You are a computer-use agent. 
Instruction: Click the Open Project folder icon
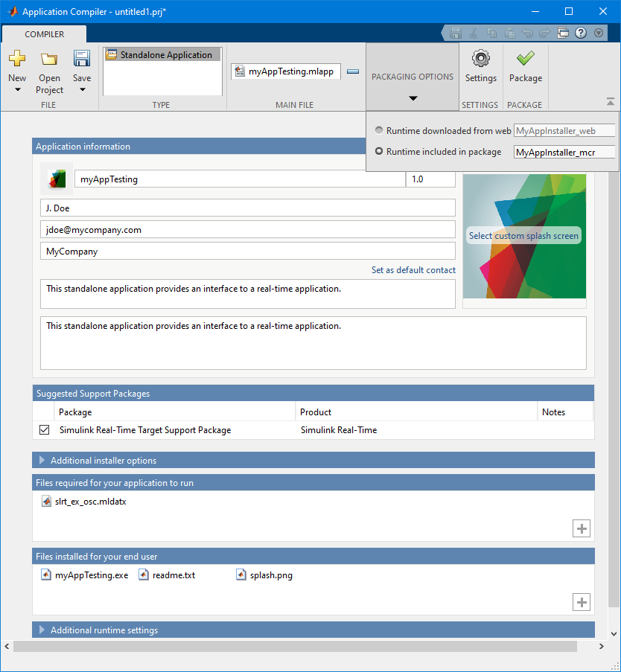49,60
